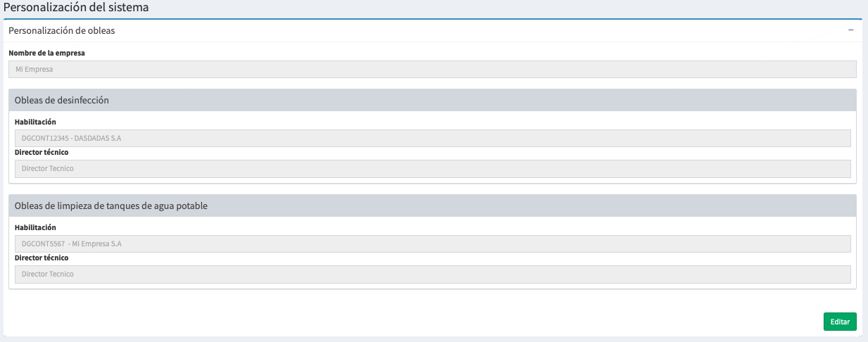Viewport: 868px width, 342px height.
Task: Select Habilitación field in tanques de agua section
Action: pyautogui.click(x=432, y=243)
